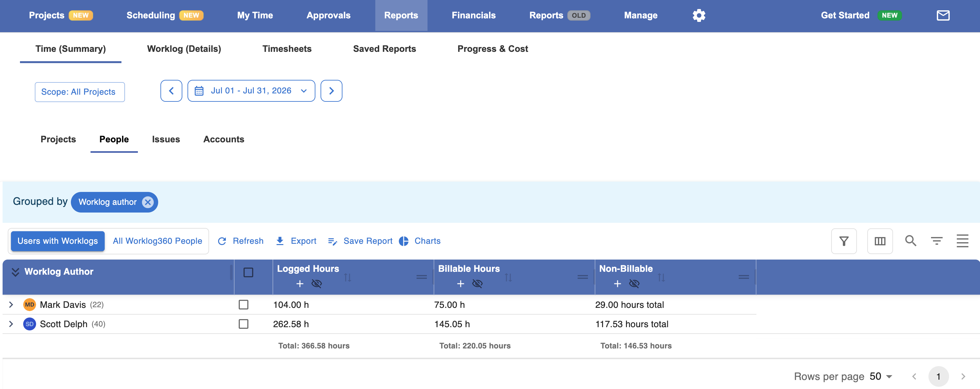The height and width of the screenshot is (389, 980).
Task: Click Save Report
Action: click(x=360, y=241)
